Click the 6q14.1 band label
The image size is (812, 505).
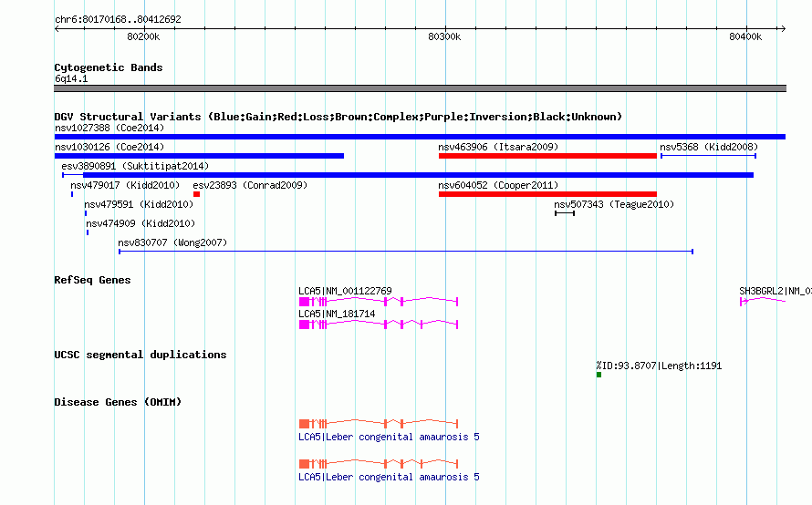71,78
